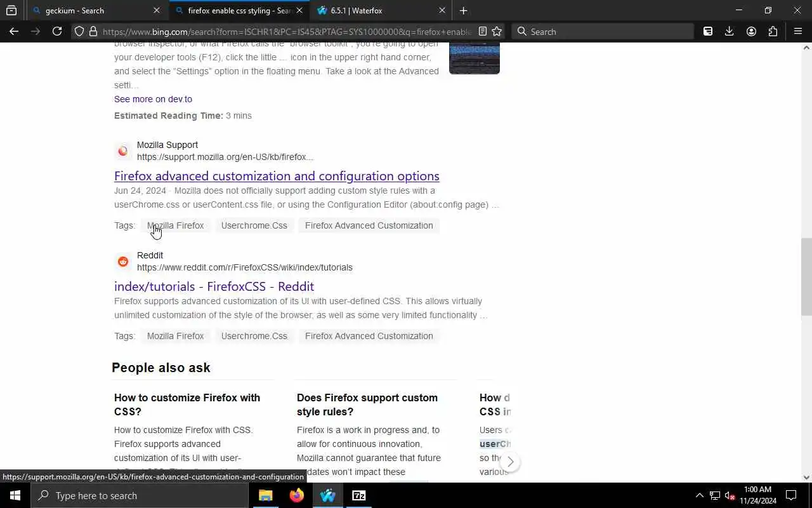Open index/tutorials - FirefoxCSS - Reddit result
This screenshot has height=508, width=812.
tap(214, 286)
